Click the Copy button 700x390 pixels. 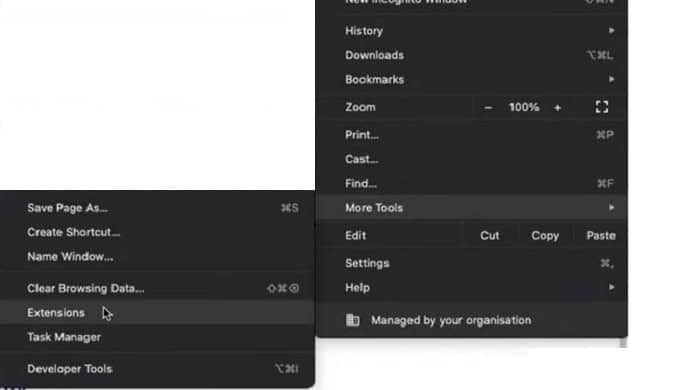[545, 236]
